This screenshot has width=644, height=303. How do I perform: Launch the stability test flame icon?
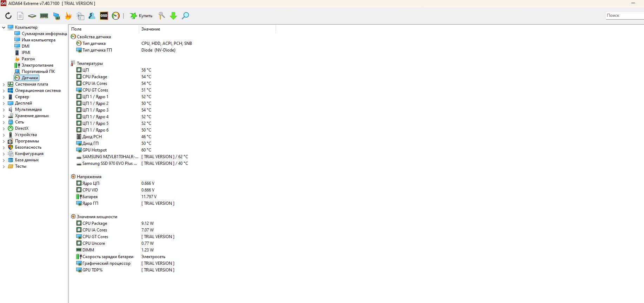pyautogui.click(x=68, y=16)
